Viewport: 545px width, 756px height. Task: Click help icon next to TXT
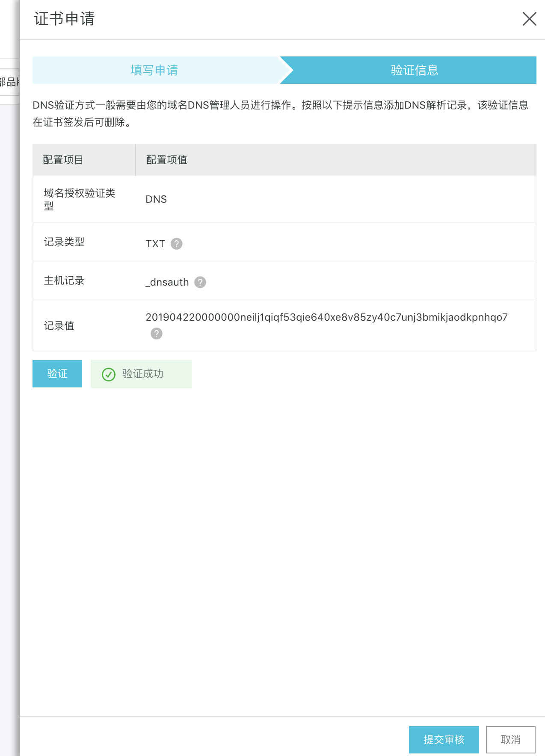176,244
